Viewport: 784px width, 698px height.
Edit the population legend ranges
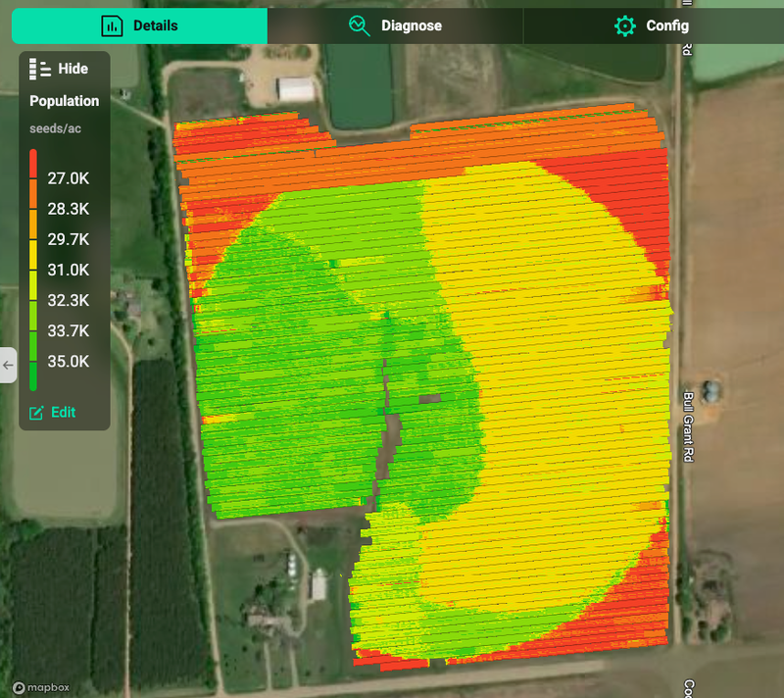[x=53, y=413]
